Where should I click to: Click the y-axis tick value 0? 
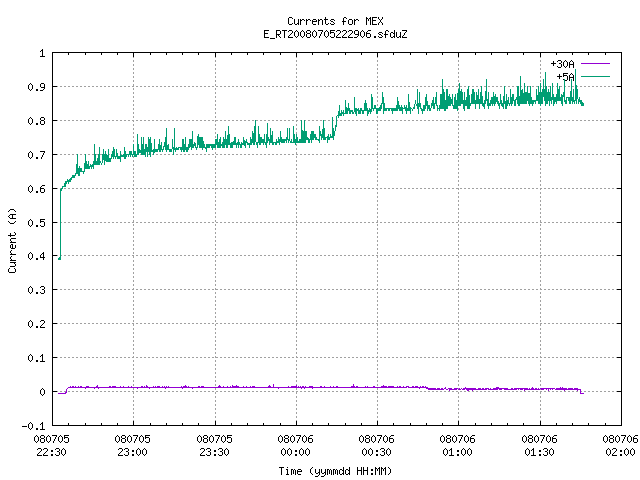click(x=42, y=392)
